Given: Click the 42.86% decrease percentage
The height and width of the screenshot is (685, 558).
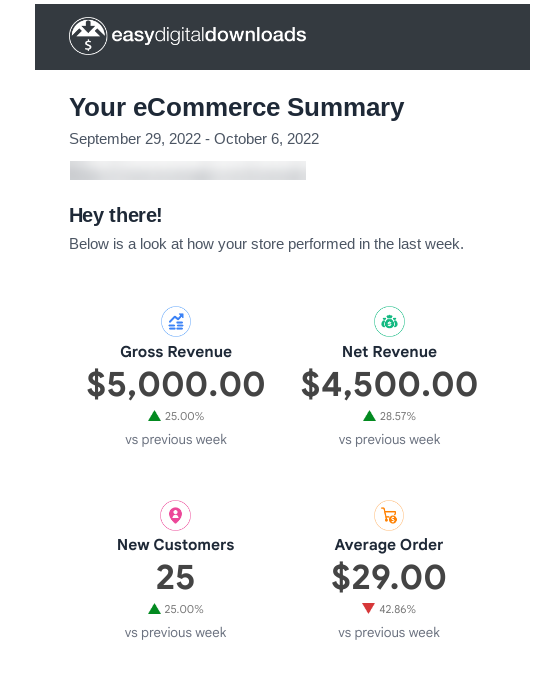Looking at the screenshot, I should (397, 609).
